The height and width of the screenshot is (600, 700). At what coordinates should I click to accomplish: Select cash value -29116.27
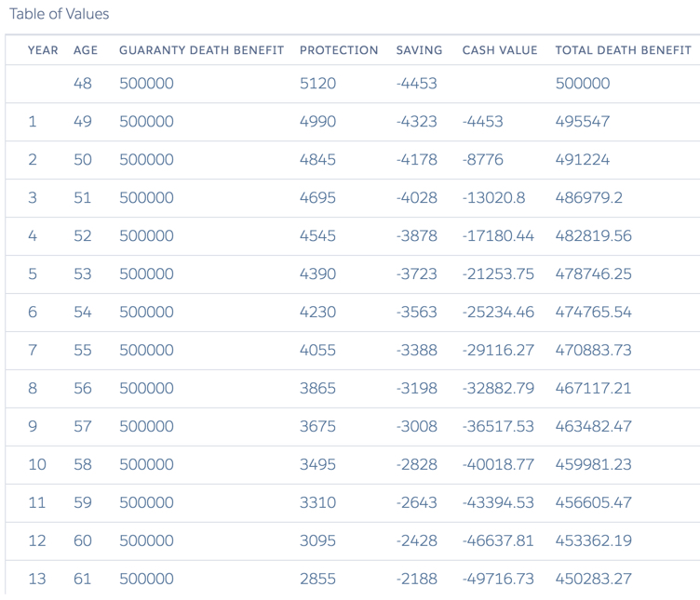point(498,350)
